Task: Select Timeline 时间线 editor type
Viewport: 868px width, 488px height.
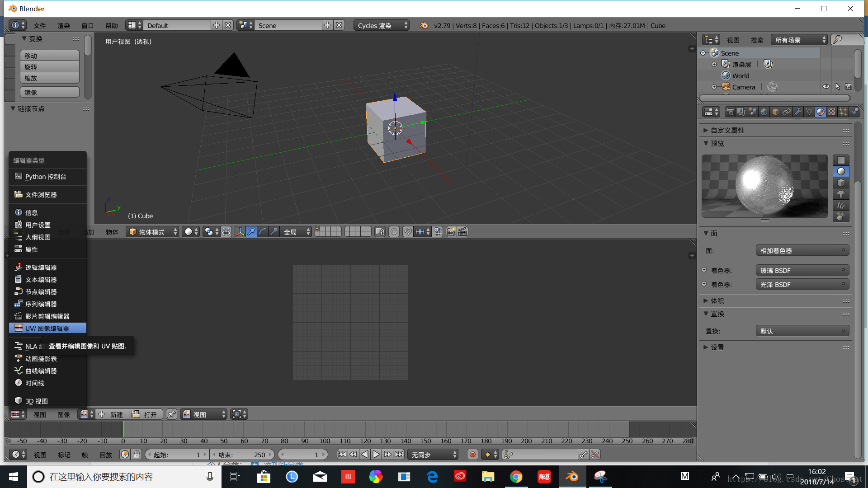Action: pyautogui.click(x=47, y=383)
